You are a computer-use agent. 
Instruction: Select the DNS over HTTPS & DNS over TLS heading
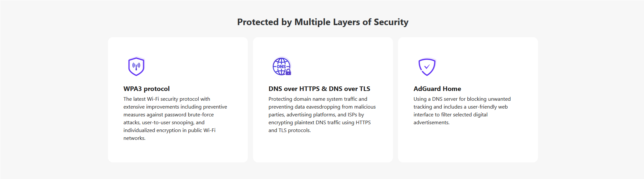[319, 89]
